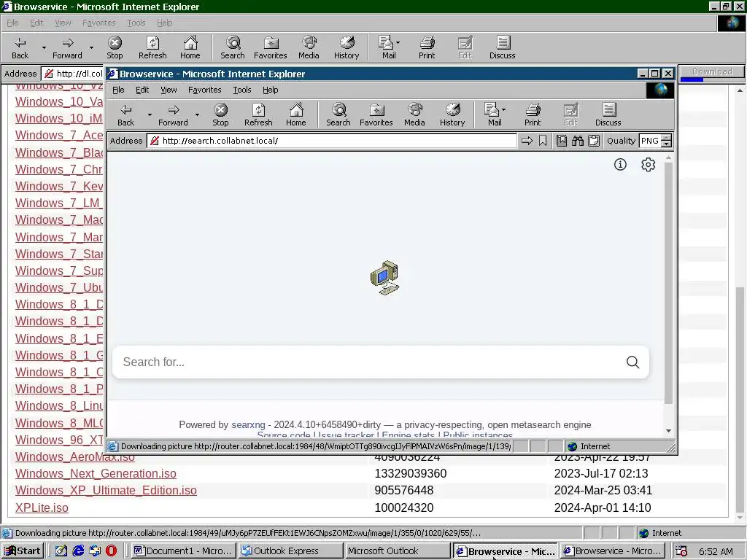Open SearXNG info (i) icon

pos(620,164)
